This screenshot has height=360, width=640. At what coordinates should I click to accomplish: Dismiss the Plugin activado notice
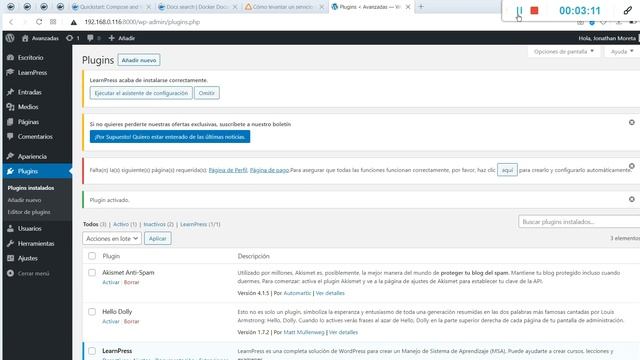coord(631,199)
